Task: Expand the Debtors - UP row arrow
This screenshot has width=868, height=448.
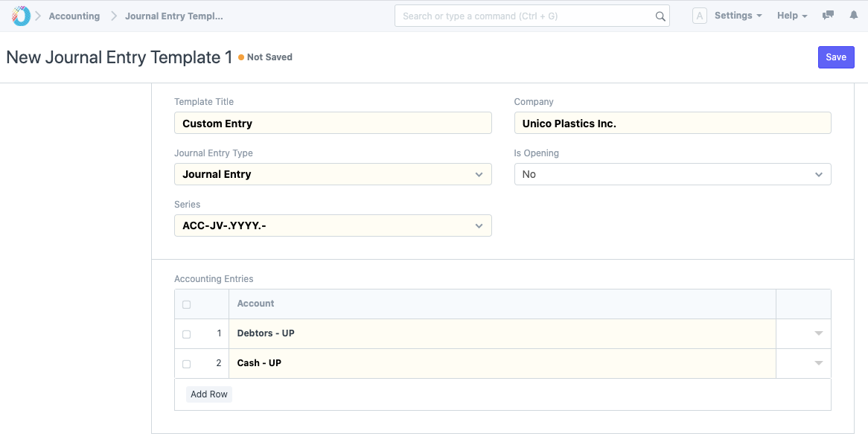Action: (818, 333)
